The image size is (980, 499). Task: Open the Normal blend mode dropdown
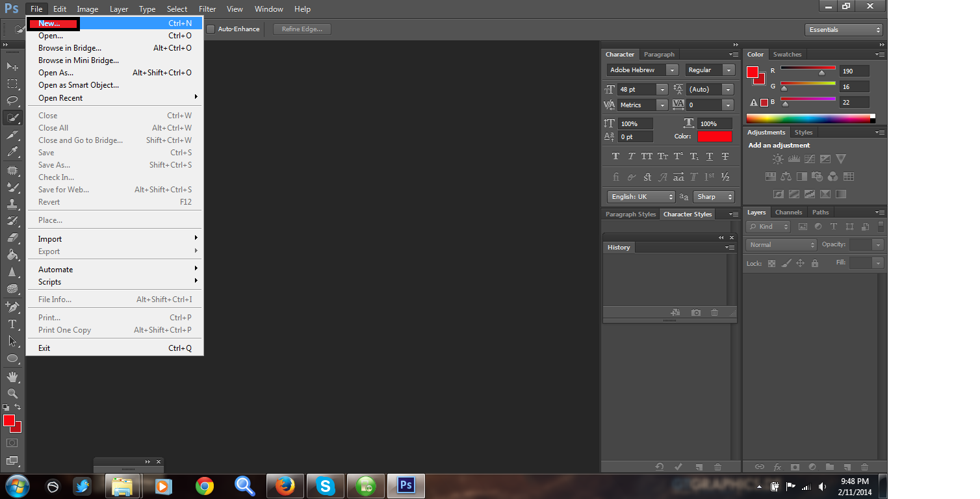tap(781, 245)
